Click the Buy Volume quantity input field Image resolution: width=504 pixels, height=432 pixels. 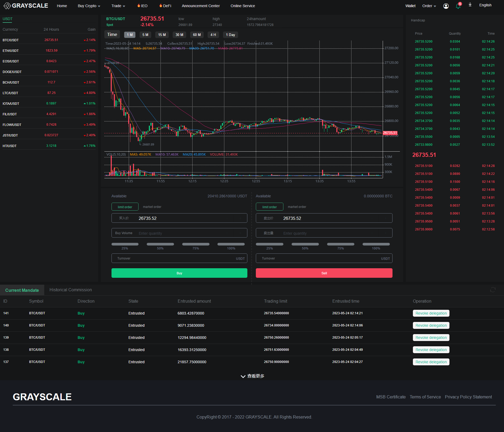(185, 233)
